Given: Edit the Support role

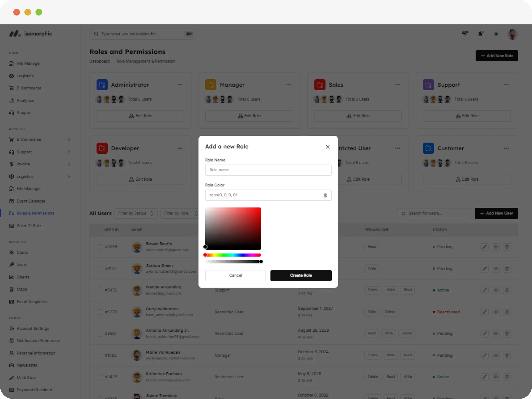Looking at the screenshot, I should 467,116.
